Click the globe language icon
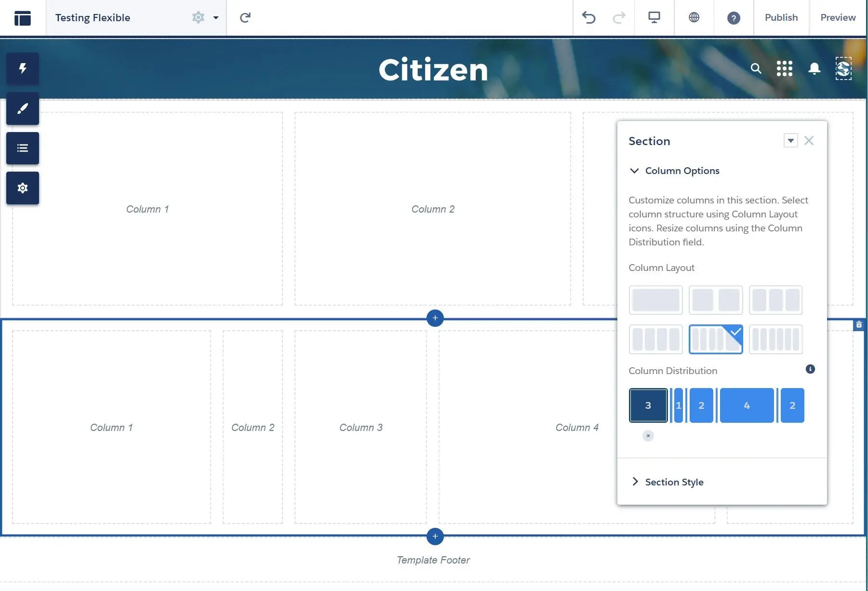This screenshot has width=868, height=591. pos(694,17)
